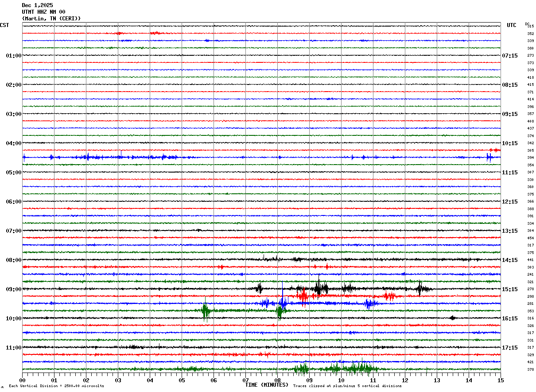Click the "(Martin, TN (CERI))" location text

point(51,19)
